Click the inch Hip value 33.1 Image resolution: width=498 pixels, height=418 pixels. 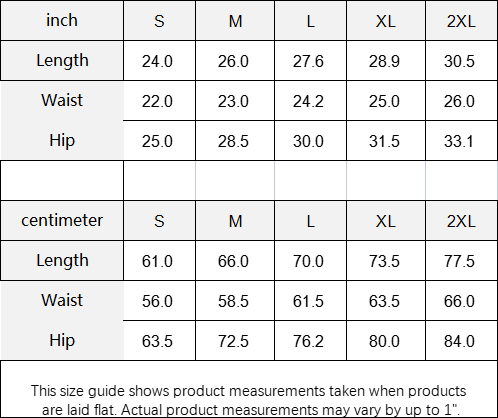click(461, 141)
